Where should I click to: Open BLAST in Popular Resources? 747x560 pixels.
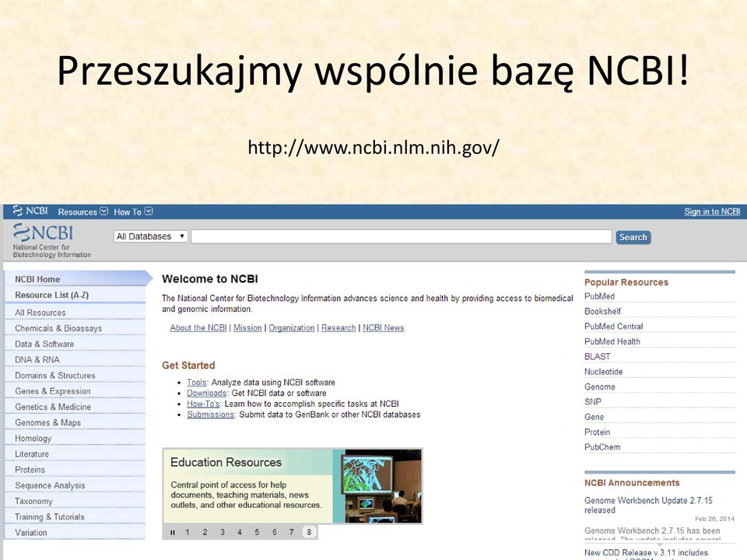coord(598,357)
